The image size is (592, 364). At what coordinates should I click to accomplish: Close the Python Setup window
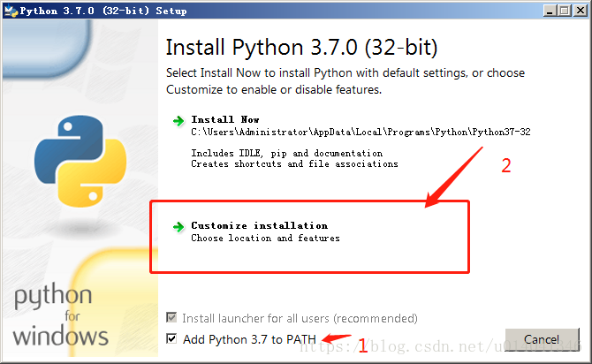580,11
